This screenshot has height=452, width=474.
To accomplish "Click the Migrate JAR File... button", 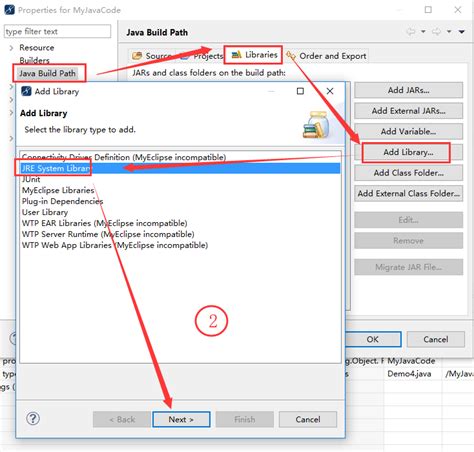I will (x=408, y=267).
